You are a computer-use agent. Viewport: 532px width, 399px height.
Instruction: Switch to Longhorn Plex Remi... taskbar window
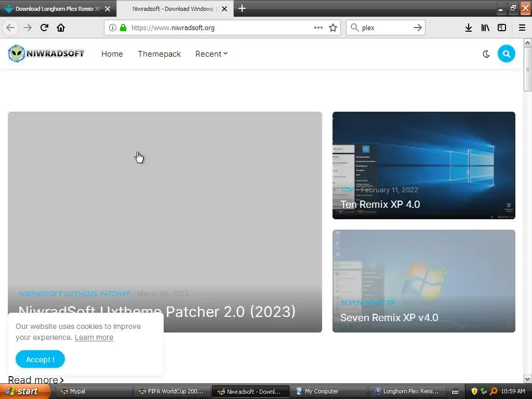[x=407, y=391]
